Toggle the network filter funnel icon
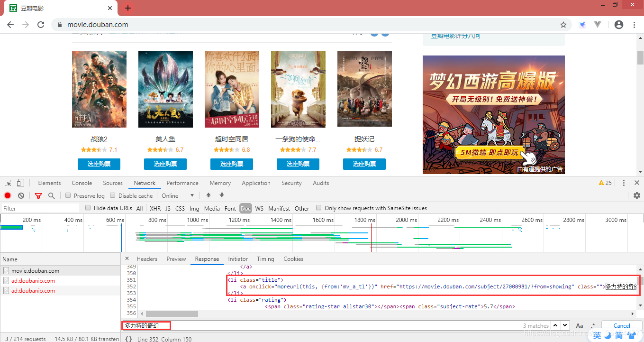 (38, 195)
